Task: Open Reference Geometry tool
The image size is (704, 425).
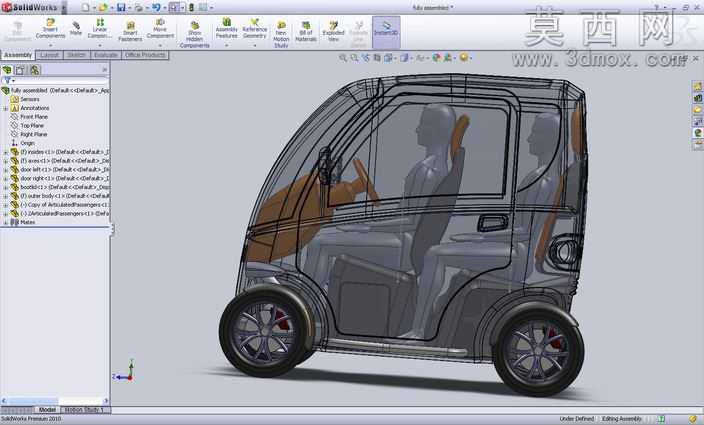Action: click(255, 29)
